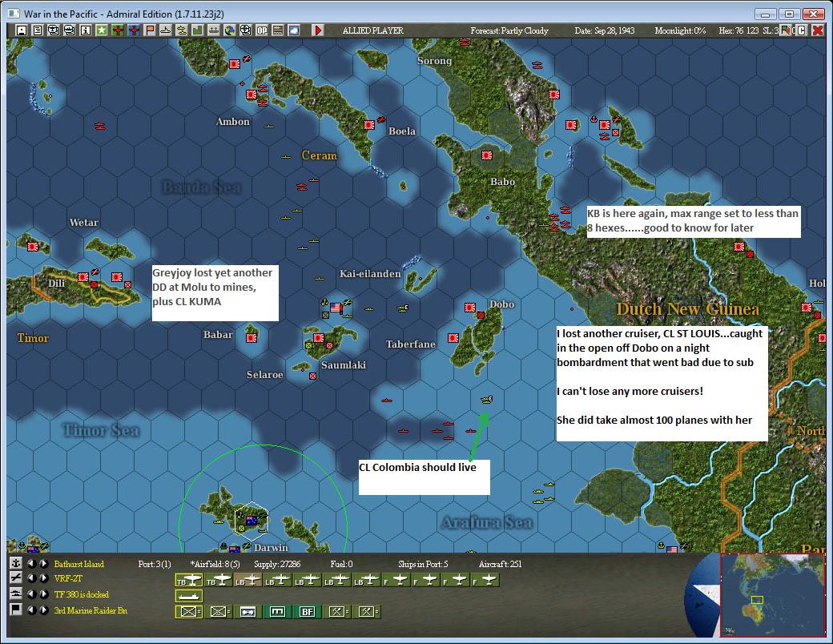Go to previous task force before TF 380
833x644 pixels.
tap(32, 594)
